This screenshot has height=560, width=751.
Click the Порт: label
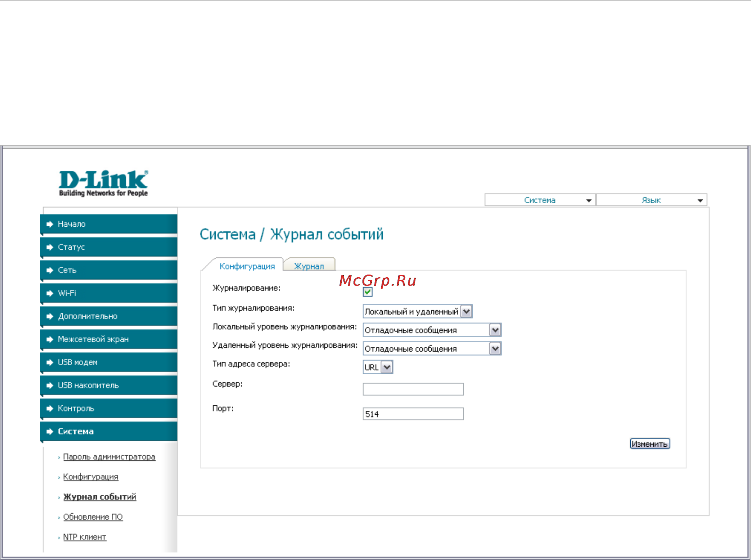[223, 409]
